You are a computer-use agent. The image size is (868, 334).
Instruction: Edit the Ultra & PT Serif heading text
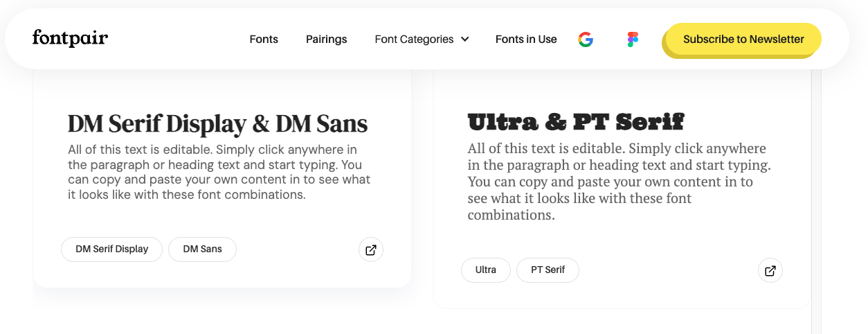[576, 123]
